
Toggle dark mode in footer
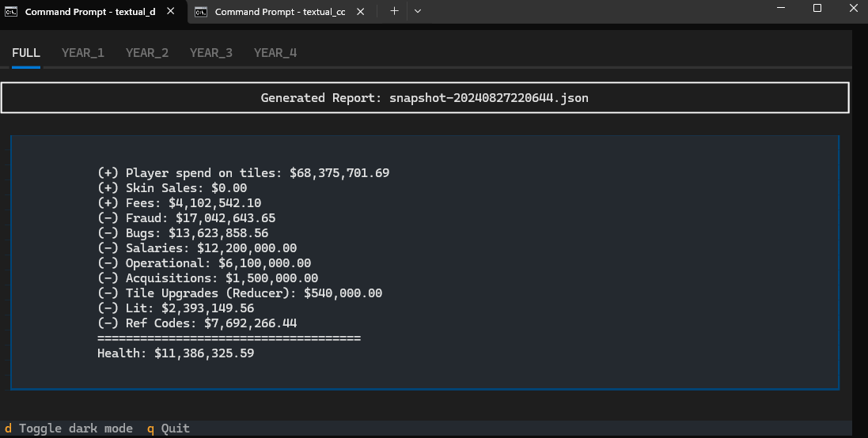click(x=69, y=428)
